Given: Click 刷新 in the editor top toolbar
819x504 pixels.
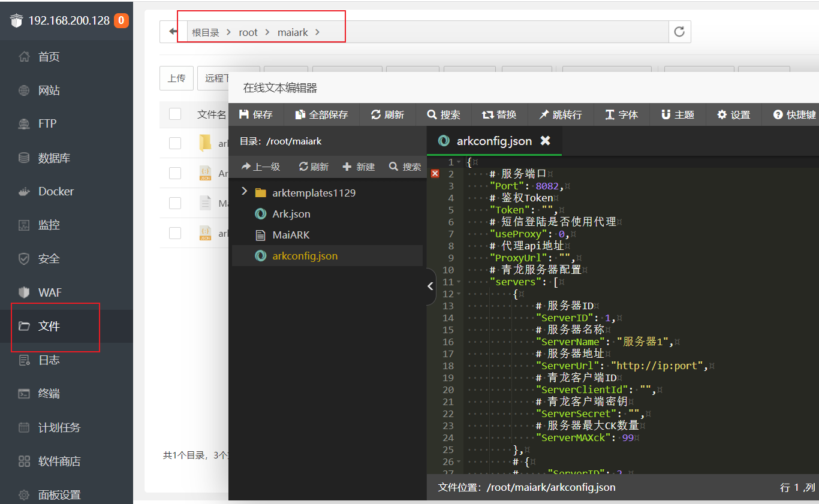Looking at the screenshot, I should coord(388,114).
